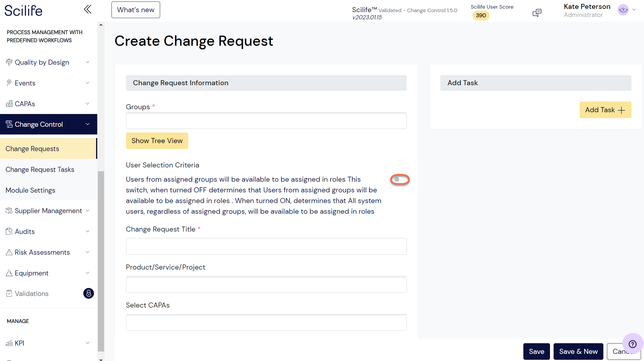Expand the CAPAs menu chevron

coord(87,104)
